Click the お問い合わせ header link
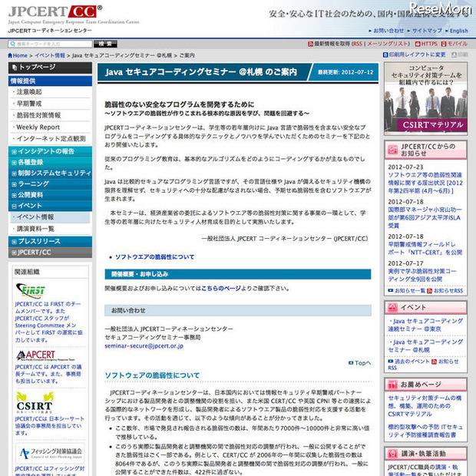 [x=388, y=31]
